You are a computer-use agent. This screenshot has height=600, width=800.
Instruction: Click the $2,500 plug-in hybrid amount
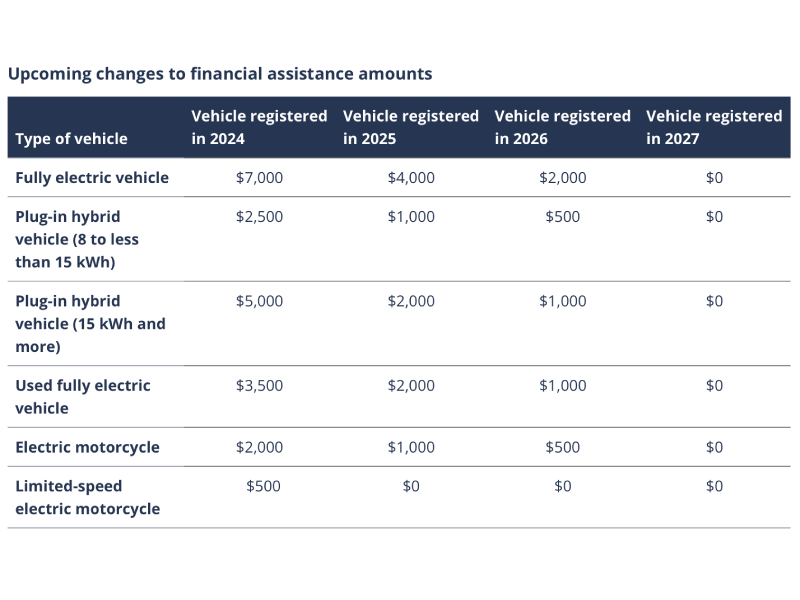[259, 217]
